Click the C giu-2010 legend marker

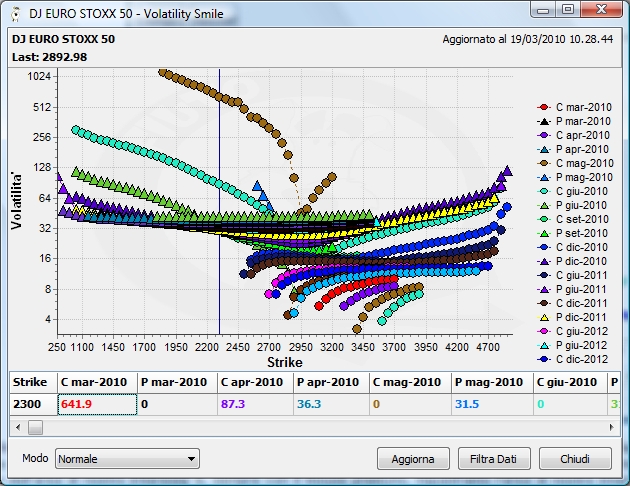click(544, 191)
